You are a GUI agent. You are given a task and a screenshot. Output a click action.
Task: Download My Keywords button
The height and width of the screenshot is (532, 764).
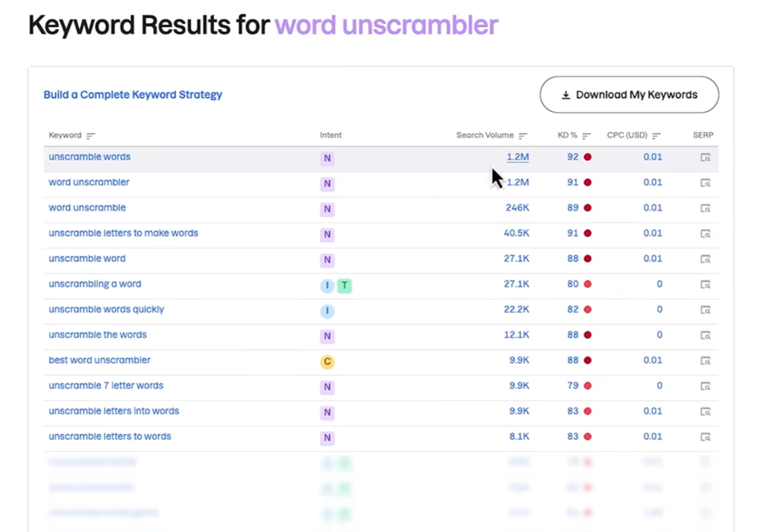(629, 95)
